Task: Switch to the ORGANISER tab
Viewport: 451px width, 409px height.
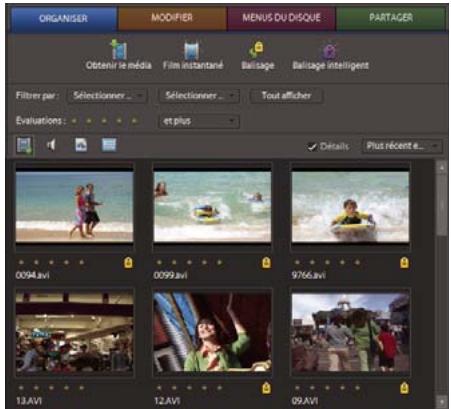Action: [x=63, y=18]
